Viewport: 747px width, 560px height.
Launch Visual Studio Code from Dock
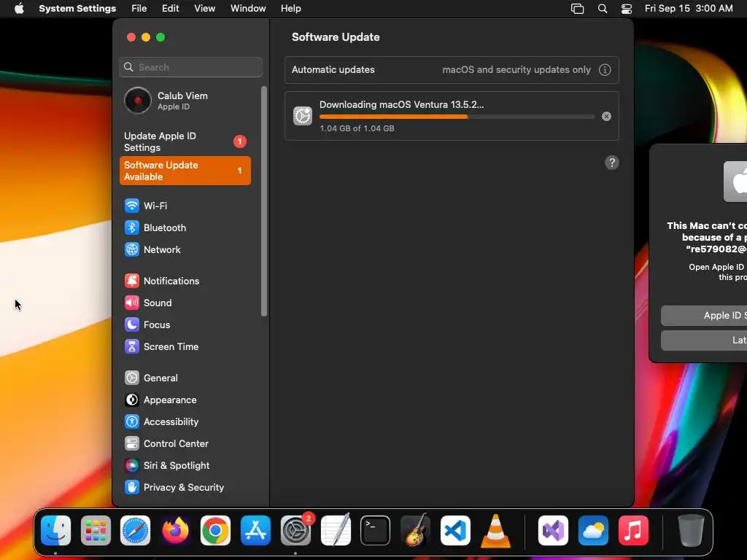(x=455, y=530)
